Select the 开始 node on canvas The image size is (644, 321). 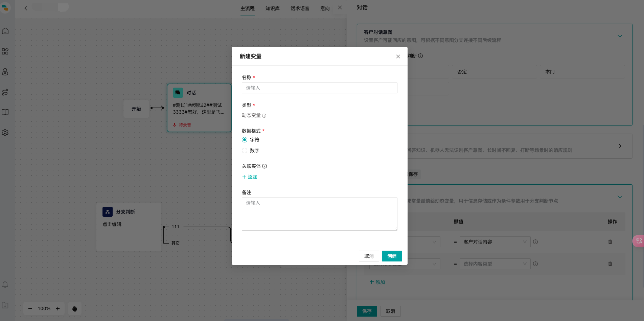(x=136, y=109)
